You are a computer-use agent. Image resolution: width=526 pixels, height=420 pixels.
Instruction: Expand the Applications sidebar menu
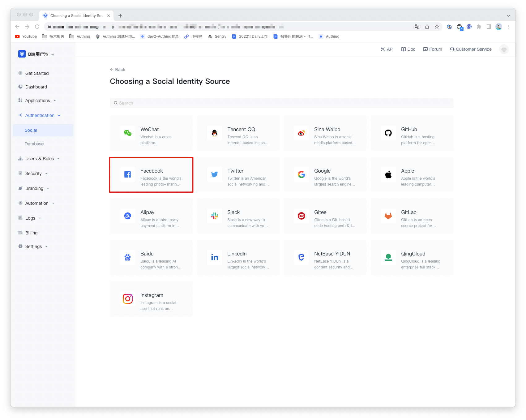click(37, 101)
